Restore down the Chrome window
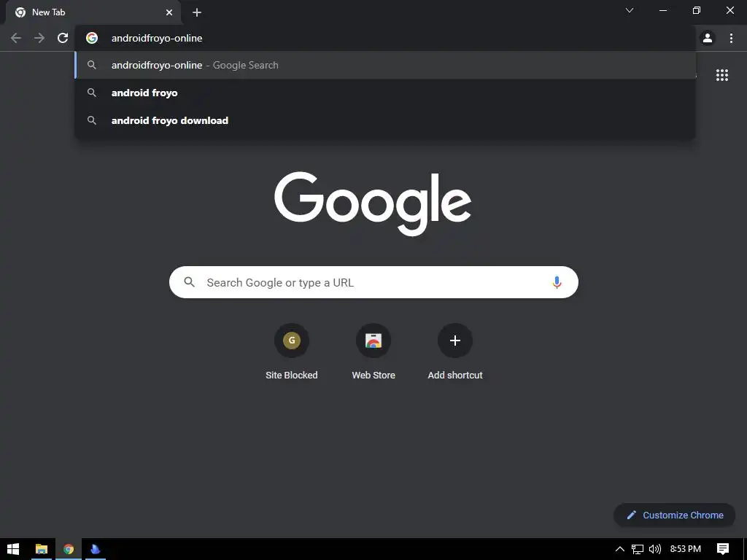The image size is (747, 560). pos(697,10)
